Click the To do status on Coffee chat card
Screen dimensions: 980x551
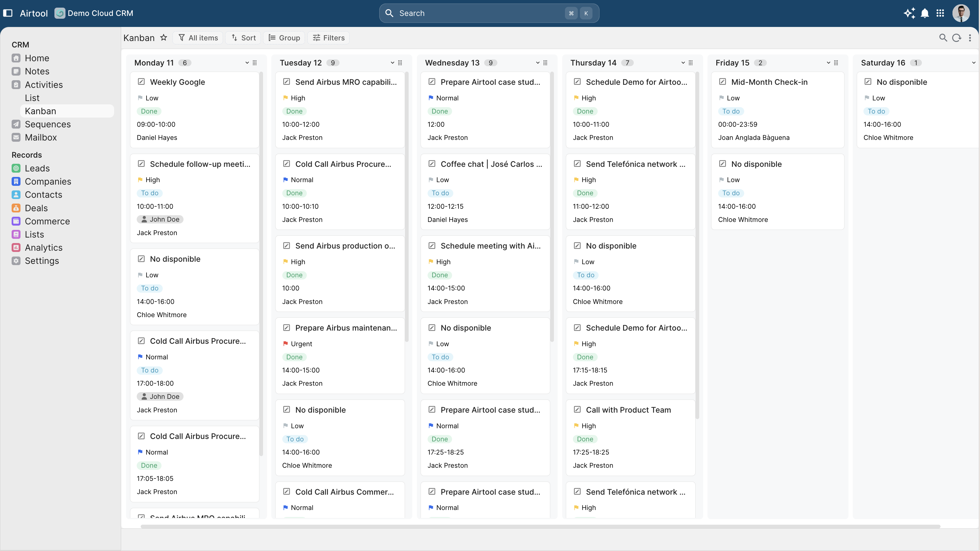[440, 193]
